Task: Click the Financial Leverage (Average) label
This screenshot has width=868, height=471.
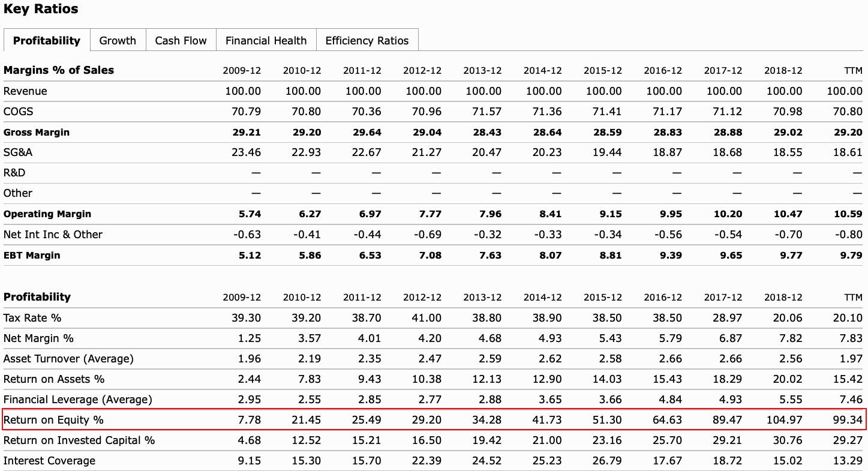Action: pyautogui.click(x=78, y=400)
